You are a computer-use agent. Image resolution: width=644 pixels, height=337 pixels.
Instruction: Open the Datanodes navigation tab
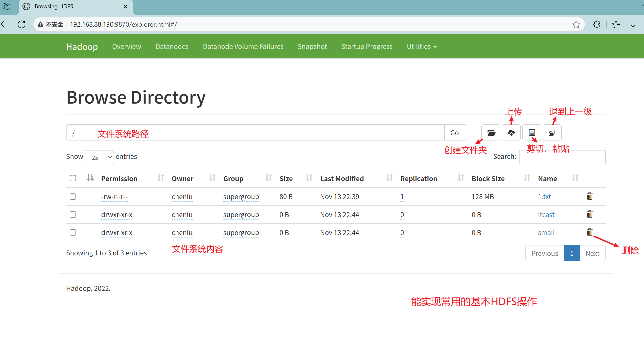[x=172, y=46]
